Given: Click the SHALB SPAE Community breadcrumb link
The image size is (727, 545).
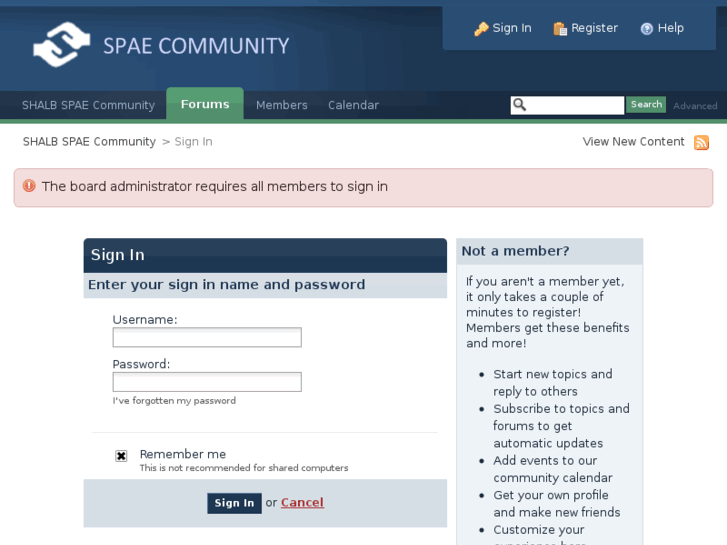Looking at the screenshot, I should click(x=89, y=142).
